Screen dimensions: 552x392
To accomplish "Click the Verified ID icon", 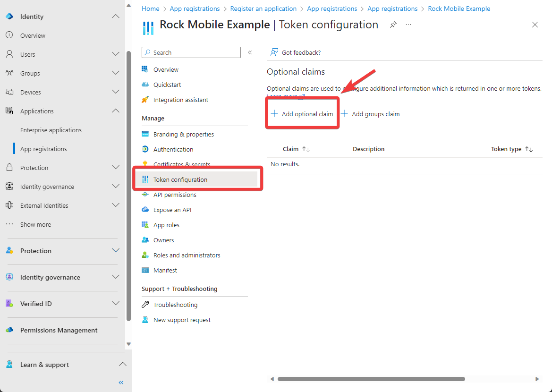I will tap(9, 303).
